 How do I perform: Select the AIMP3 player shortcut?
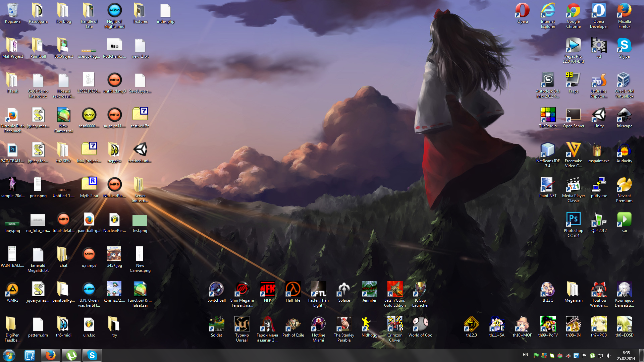click(x=13, y=290)
